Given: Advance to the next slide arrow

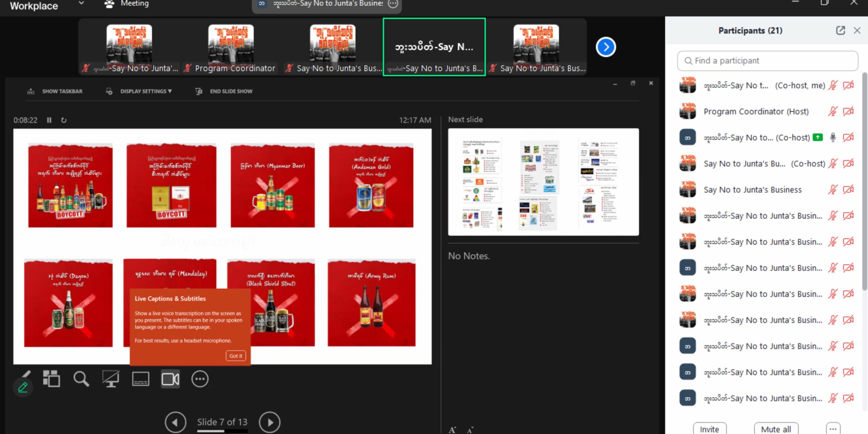Looking at the screenshot, I should 270,422.
